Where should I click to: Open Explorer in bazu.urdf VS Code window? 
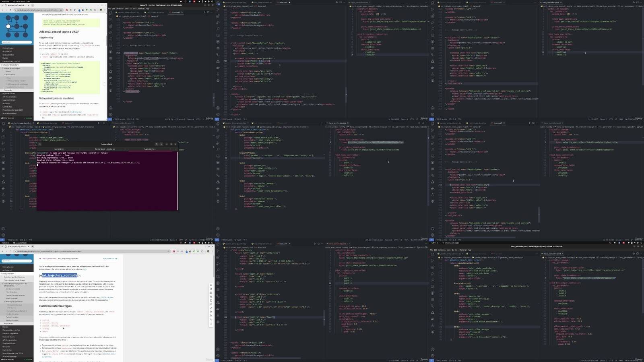click(111, 13)
